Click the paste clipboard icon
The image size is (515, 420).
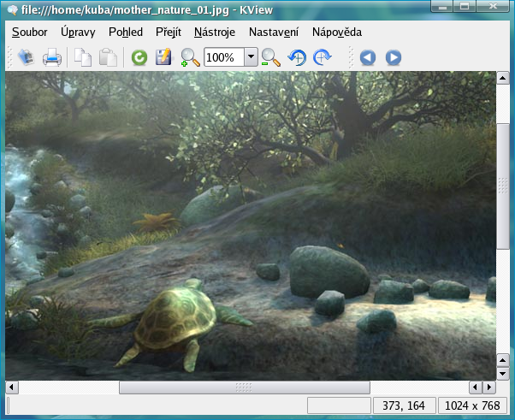(108, 57)
